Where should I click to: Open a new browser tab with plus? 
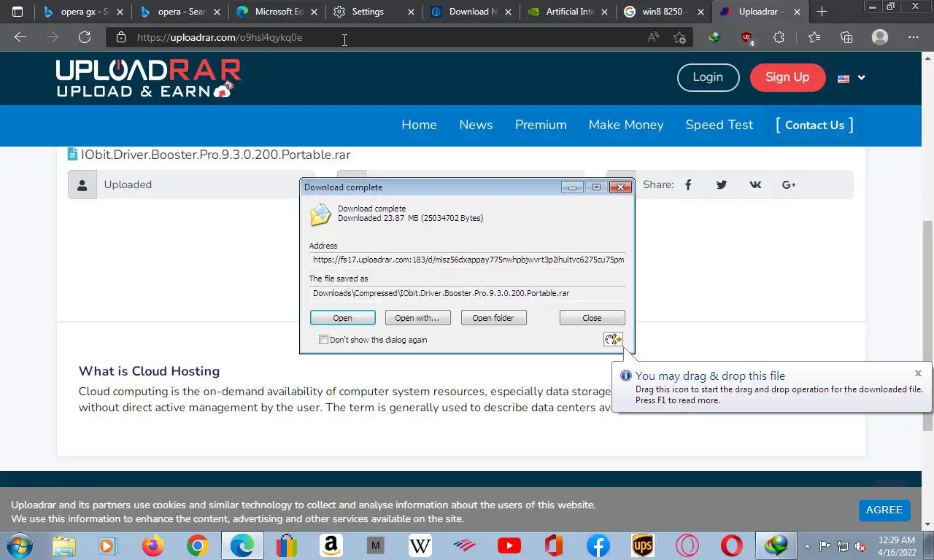(x=822, y=12)
